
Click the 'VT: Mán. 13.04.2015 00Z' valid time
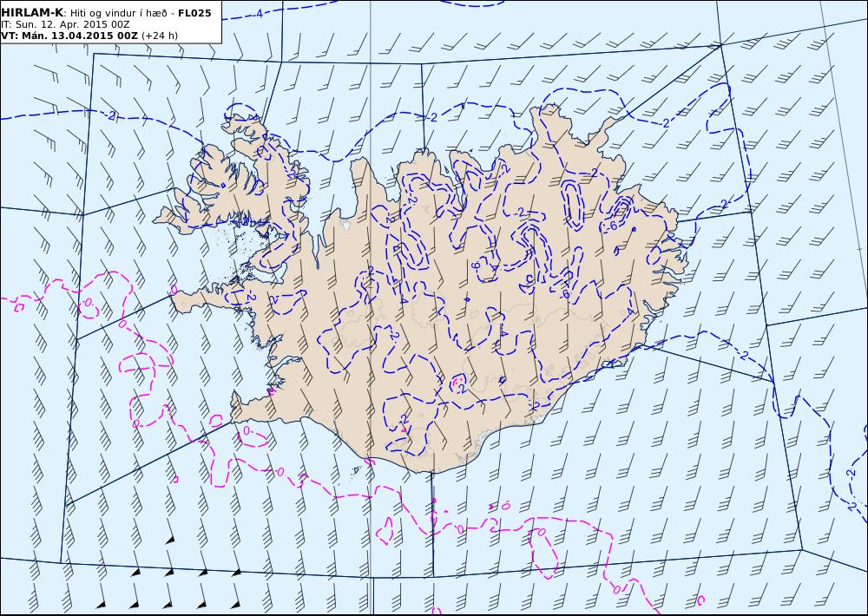coord(69,36)
